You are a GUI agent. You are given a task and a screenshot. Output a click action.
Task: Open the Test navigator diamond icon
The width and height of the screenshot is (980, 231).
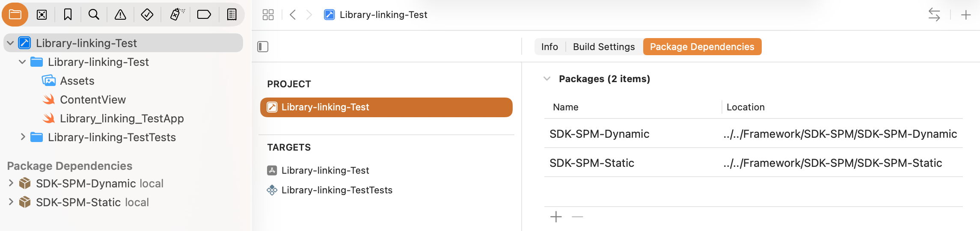point(147,15)
